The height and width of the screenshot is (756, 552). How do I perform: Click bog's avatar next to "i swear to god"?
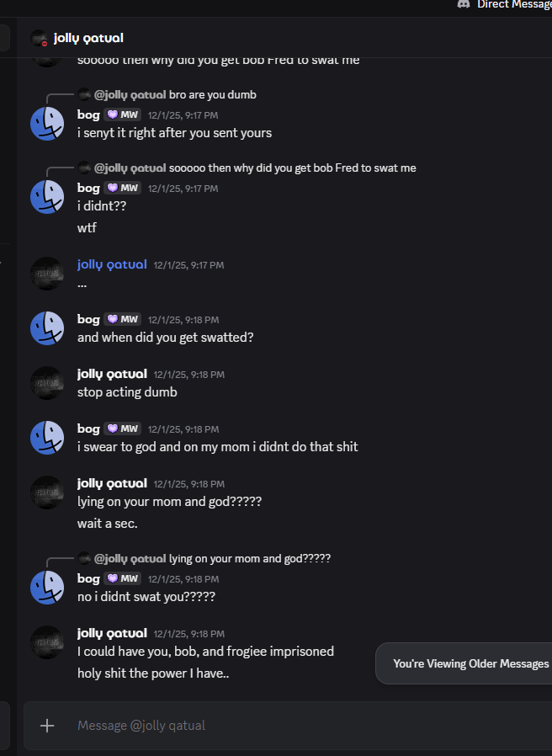point(47,437)
